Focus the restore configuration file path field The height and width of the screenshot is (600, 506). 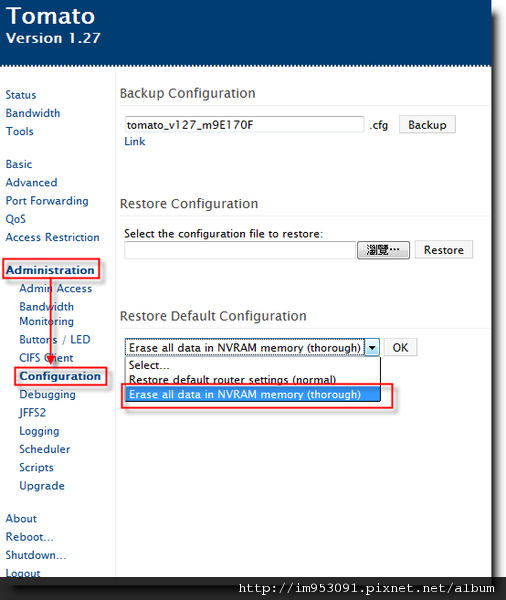point(240,250)
